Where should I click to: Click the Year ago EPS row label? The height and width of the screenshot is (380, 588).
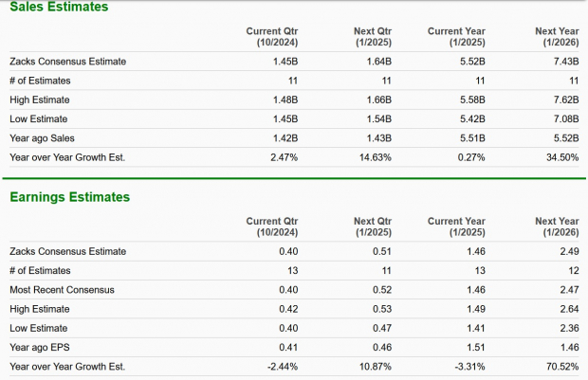pyautogui.click(x=40, y=348)
